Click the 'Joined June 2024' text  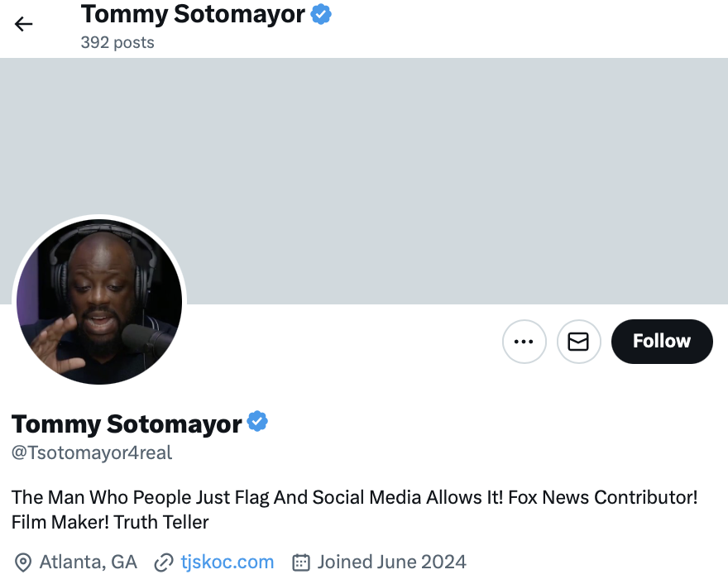(391, 562)
